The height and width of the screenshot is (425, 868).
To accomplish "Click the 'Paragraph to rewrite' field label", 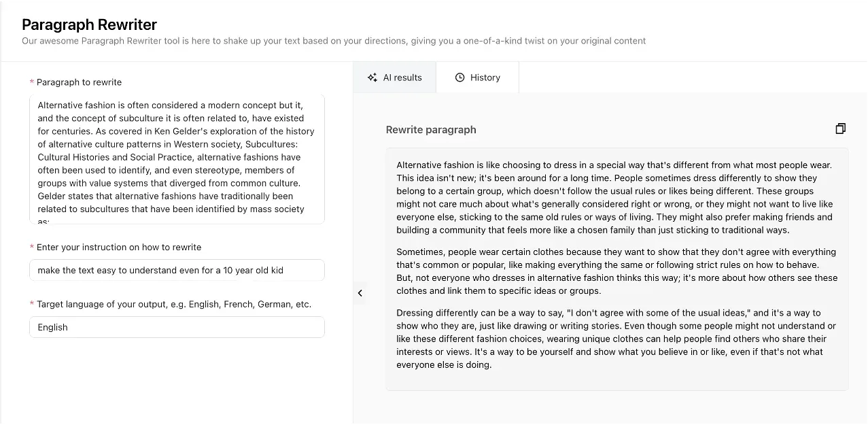I will click(x=79, y=82).
